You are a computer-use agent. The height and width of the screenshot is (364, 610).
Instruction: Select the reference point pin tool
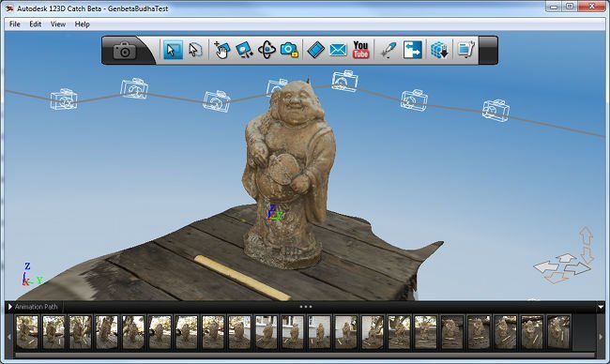point(389,50)
